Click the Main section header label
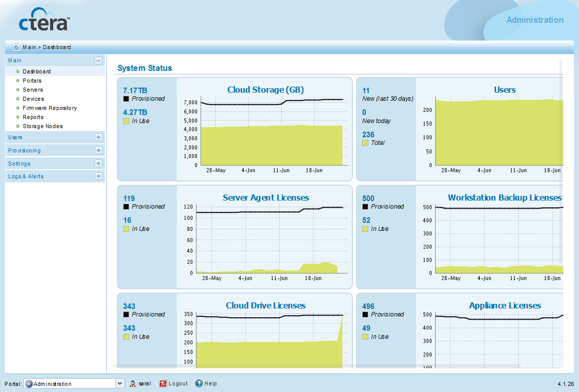The image size is (579, 392). (15, 61)
